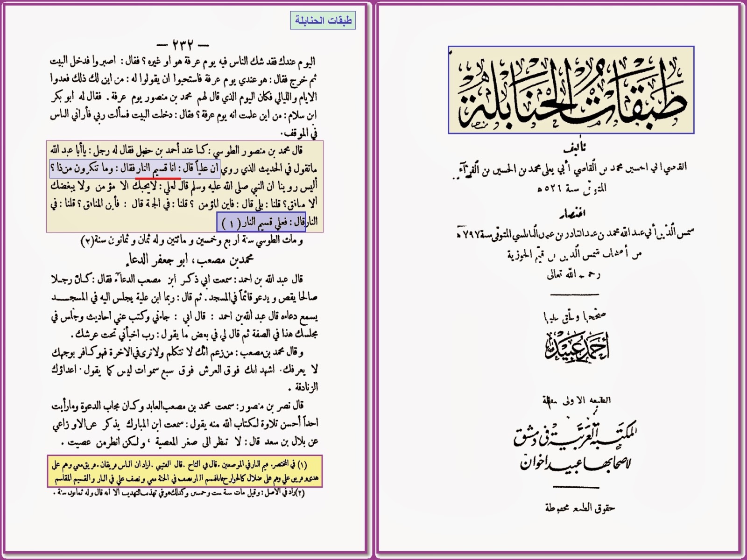Select the author line 'القاضي ابي الحسين محمد'
This screenshot has width=747, height=560.
click(x=571, y=169)
